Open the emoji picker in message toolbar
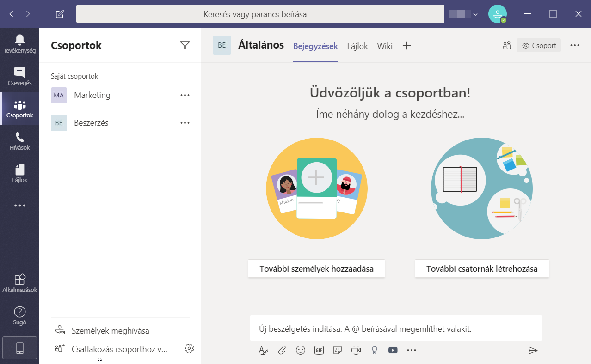591x364 pixels. [301, 350]
